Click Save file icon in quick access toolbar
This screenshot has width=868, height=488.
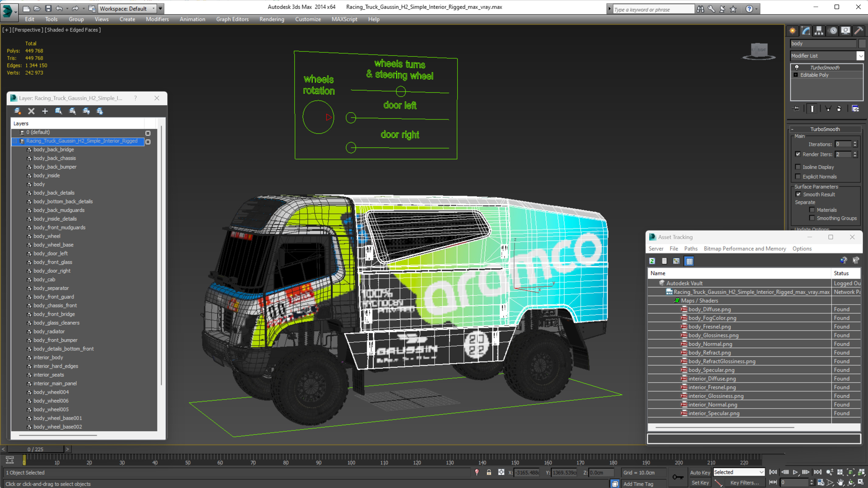tap(48, 9)
